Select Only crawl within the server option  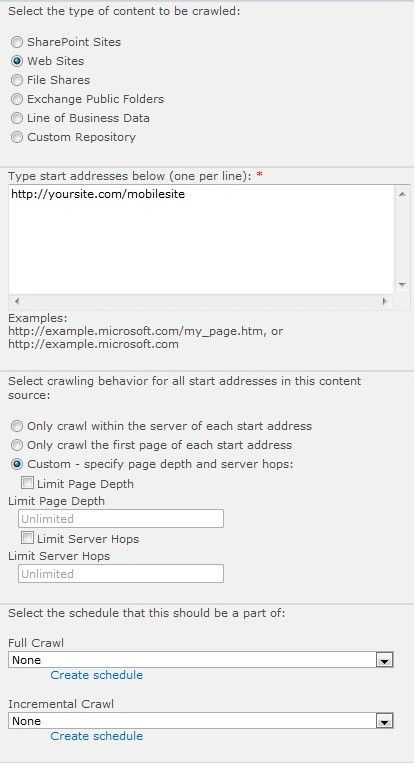[x=17, y=426]
